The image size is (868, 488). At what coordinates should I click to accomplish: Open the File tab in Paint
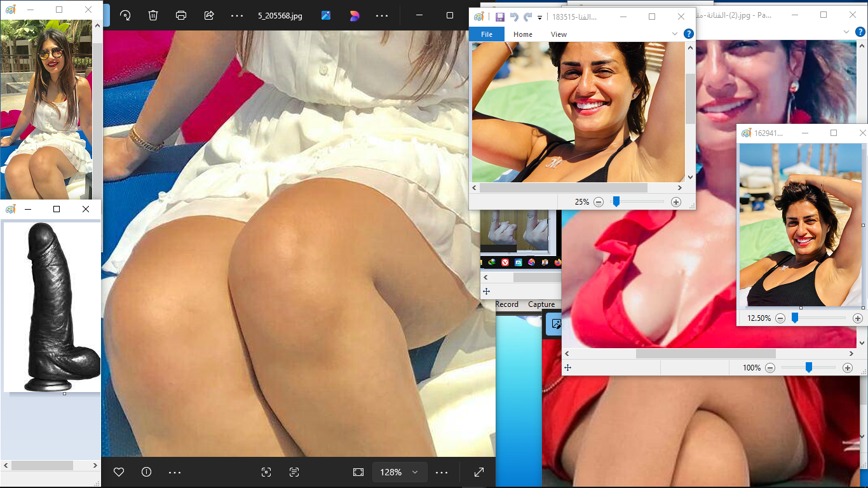[487, 34]
